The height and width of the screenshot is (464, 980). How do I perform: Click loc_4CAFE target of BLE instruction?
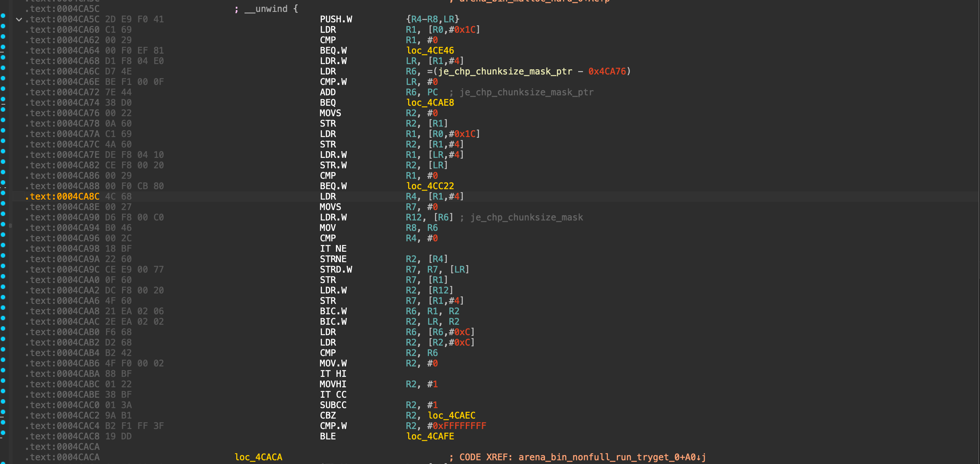coord(430,436)
